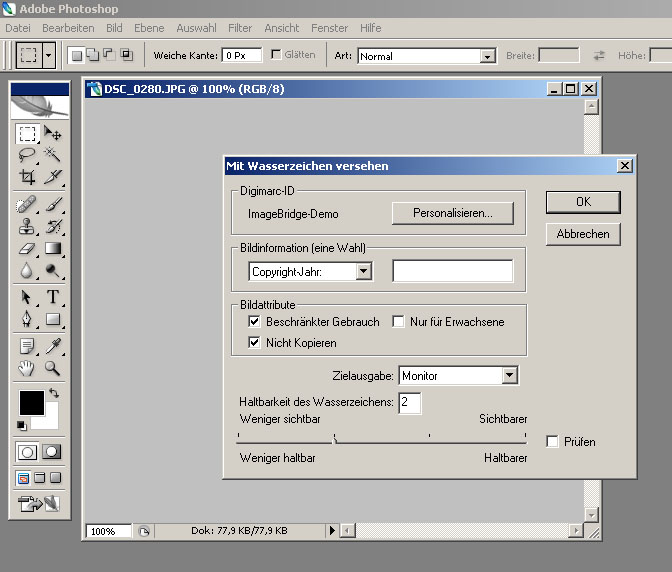Screen dimensions: 672x572
Task: Select the Hand tool
Action: tap(27, 368)
